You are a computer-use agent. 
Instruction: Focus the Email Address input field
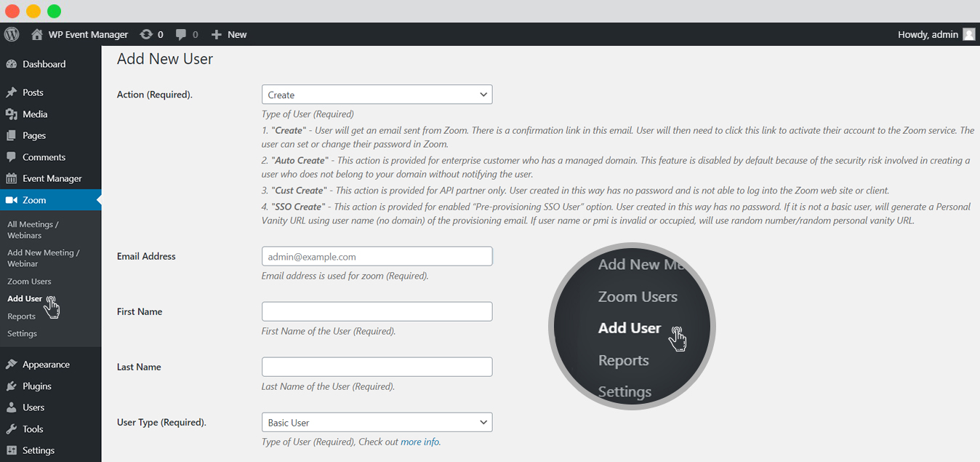click(x=377, y=256)
